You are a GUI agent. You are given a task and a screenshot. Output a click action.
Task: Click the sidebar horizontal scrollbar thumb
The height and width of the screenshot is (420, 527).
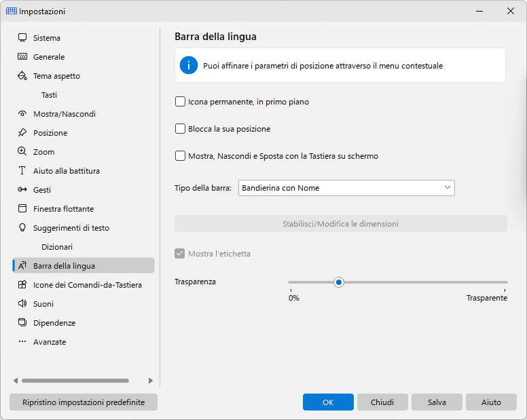(75, 381)
